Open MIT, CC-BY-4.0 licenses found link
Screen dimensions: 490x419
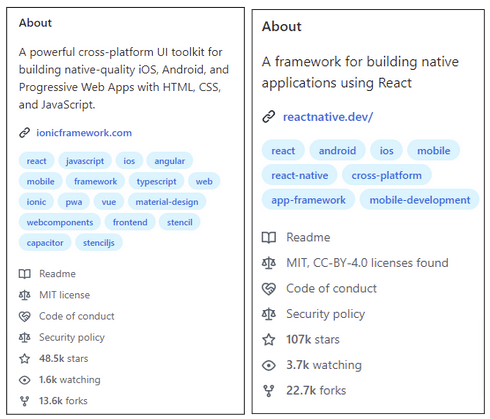(367, 263)
